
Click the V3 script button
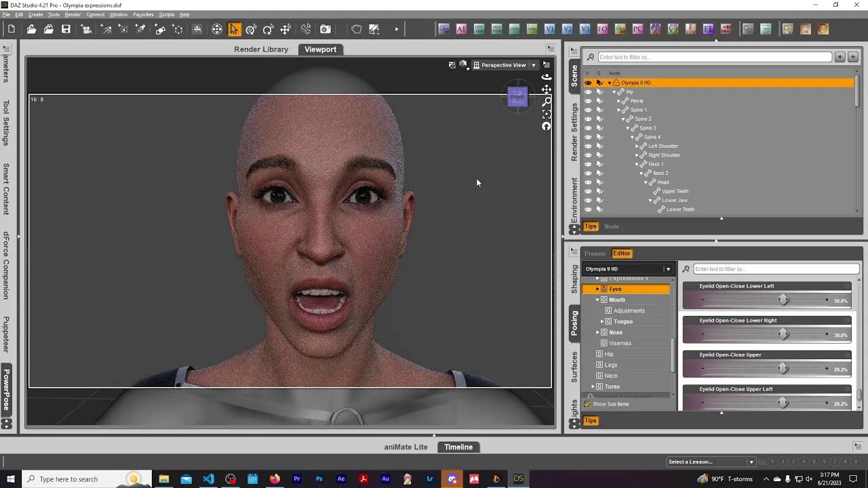pyautogui.click(x=585, y=29)
